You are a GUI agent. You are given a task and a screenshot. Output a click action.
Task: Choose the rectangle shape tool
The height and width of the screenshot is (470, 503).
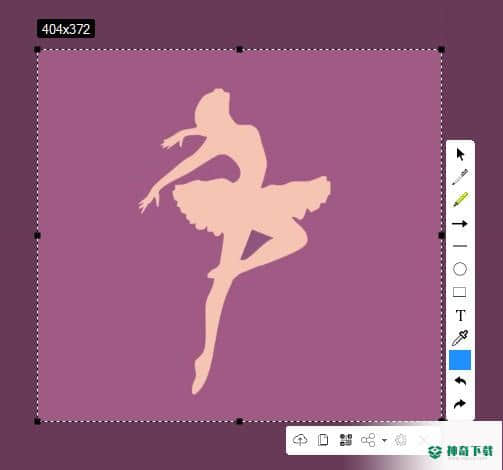coord(460,292)
